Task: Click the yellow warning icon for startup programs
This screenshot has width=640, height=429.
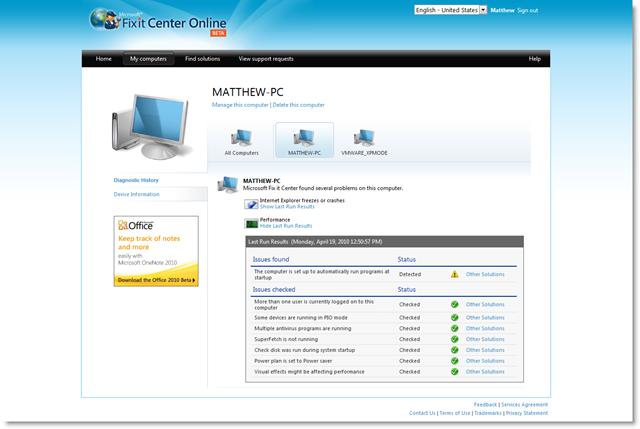Action: [x=454, y=273]
